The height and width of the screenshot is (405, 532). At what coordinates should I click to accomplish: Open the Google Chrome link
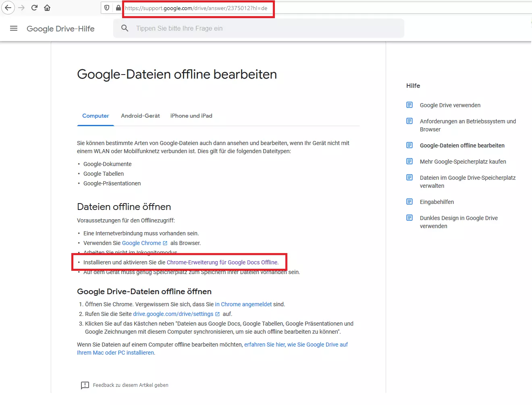coord(141,243)
